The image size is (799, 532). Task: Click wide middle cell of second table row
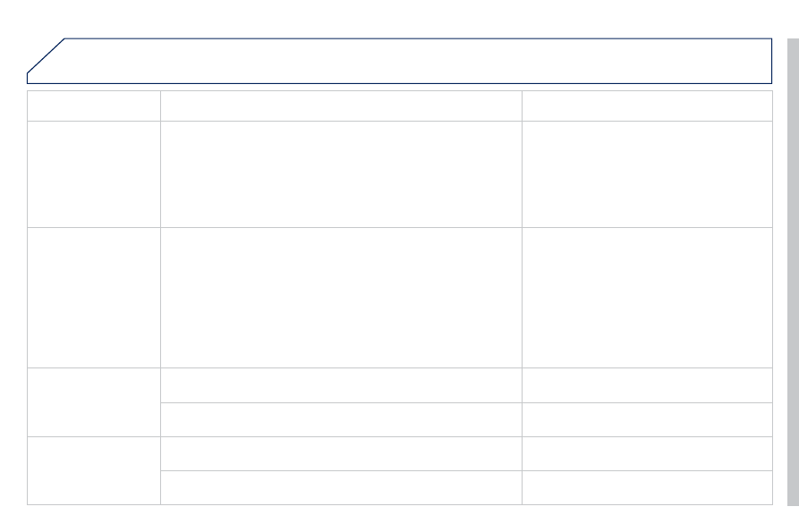341,174
